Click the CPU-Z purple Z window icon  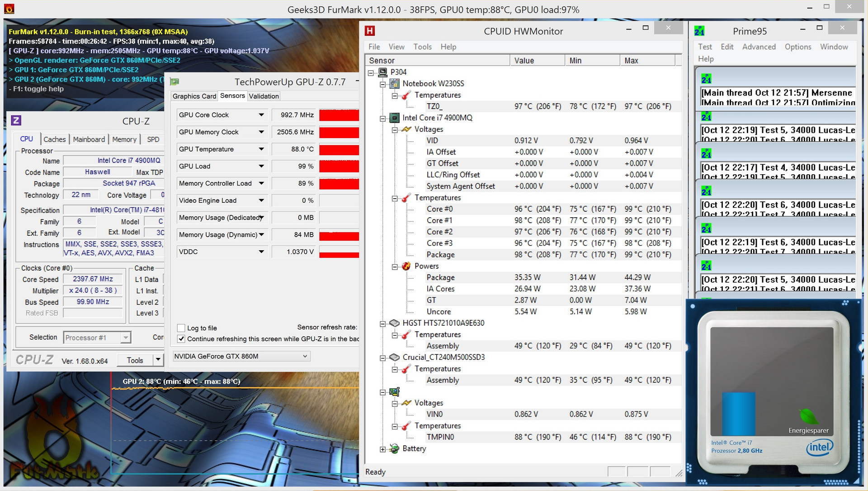16,120
